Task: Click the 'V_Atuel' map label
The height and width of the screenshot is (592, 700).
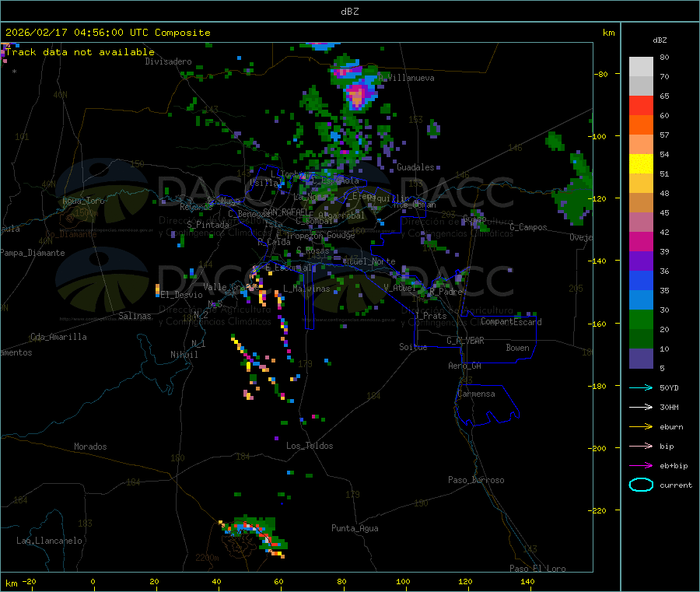Action: point(400,288)
